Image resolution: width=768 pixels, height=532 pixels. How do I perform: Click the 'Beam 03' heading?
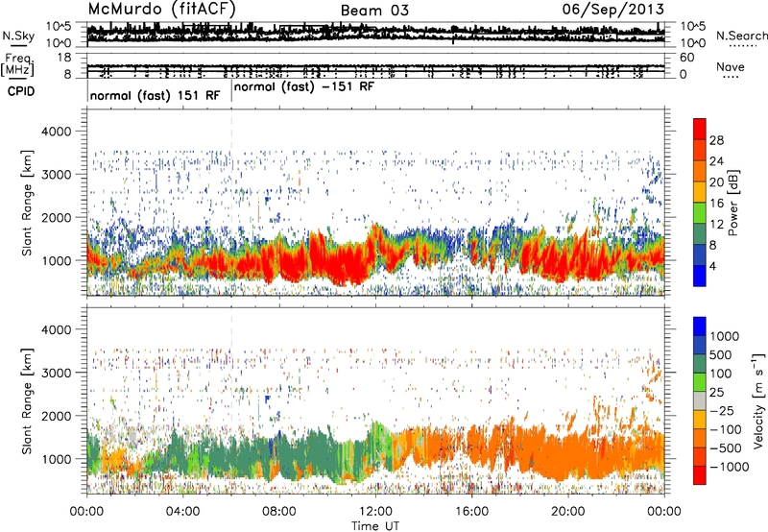pos(374,11)
